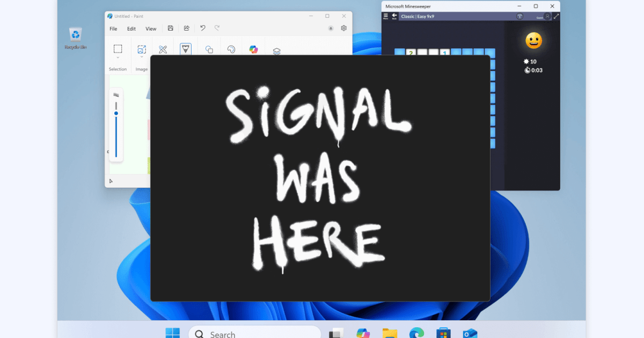Open Paint settings gear
Viewport: 644px width, 338px height.
point(344,28)
